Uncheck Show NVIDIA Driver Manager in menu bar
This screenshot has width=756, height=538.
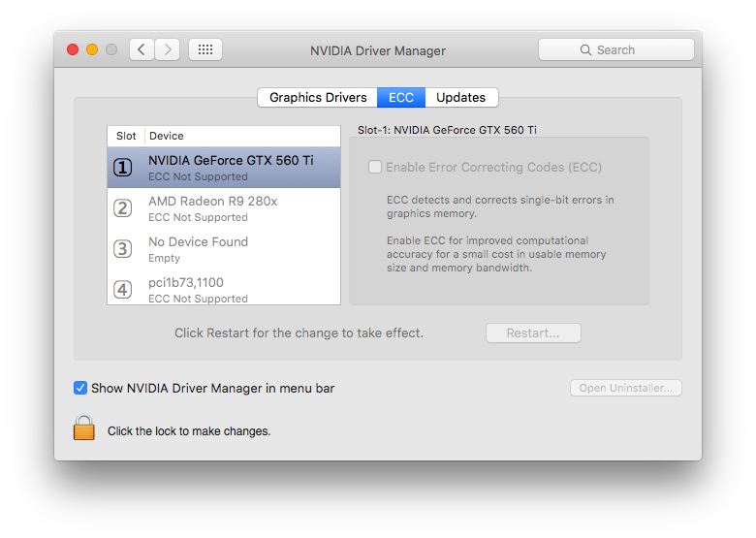[x=80, y=388]
